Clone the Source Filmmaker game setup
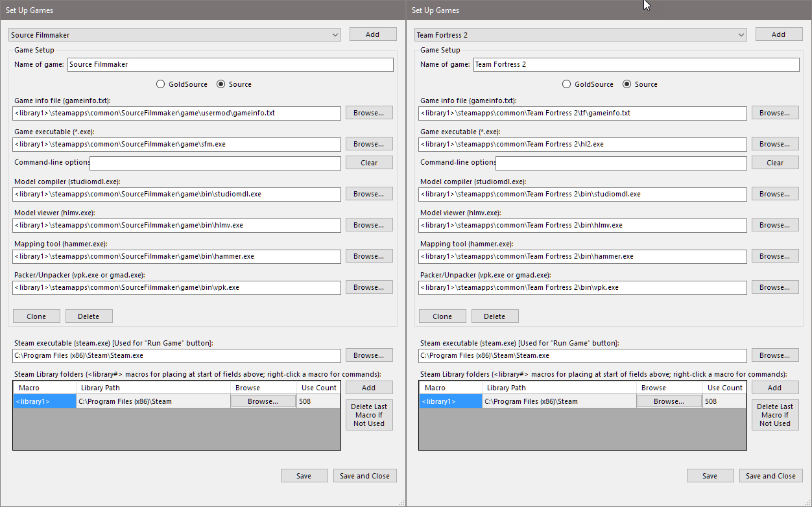Image resolution: width=812 pixels, height=507 pixels. tap(36, 316)
